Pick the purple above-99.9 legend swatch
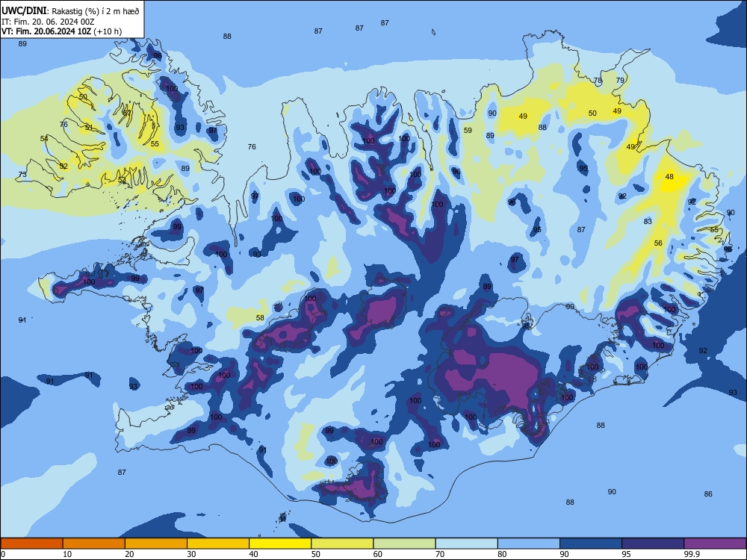This screenshot has height=560, width=747. point(715,544)
